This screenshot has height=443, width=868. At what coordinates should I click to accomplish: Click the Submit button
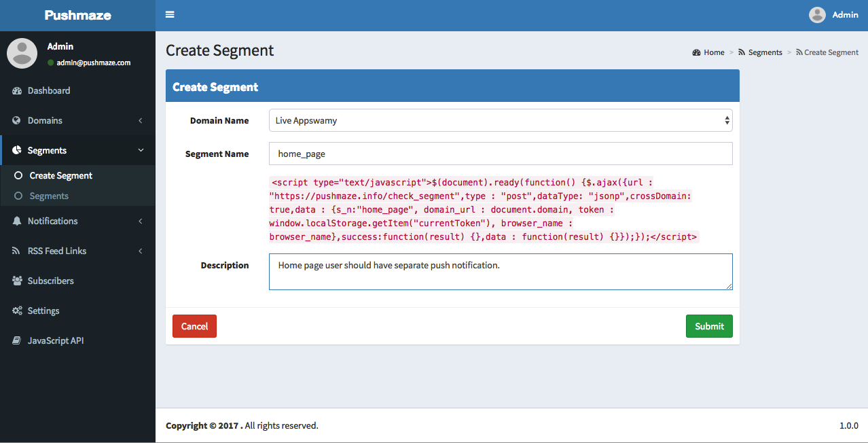[709, 326]
